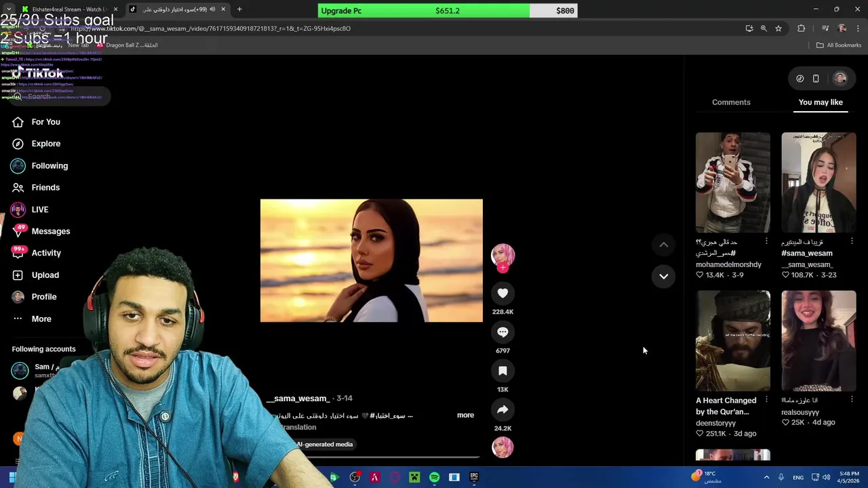Bookmark this page with star icon
The height and width of the screenshot is (488, 868).
(778, 28)
